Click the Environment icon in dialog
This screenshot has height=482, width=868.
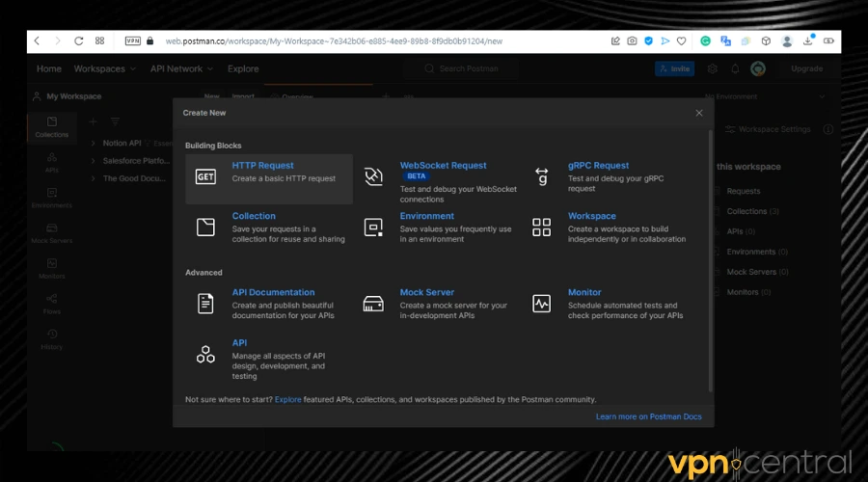coord(373,227)
